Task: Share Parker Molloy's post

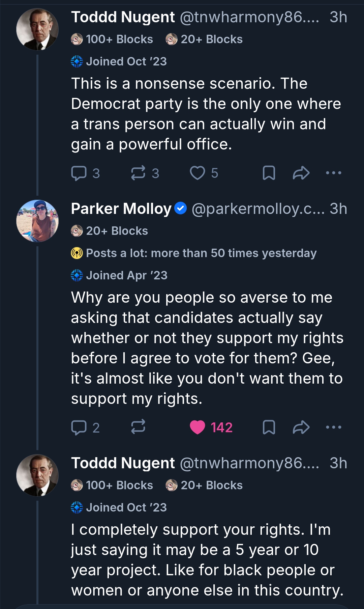Action: (301, 427)
